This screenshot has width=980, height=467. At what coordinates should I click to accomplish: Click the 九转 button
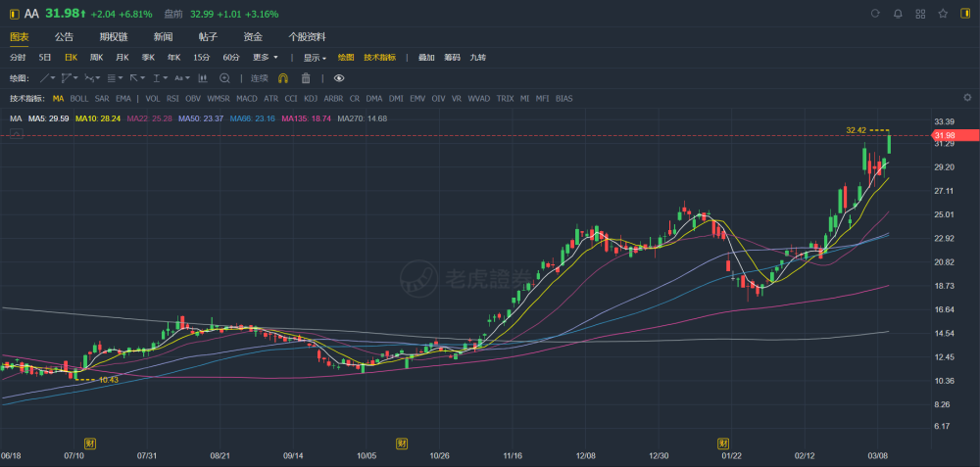click(x=478, y=58)
